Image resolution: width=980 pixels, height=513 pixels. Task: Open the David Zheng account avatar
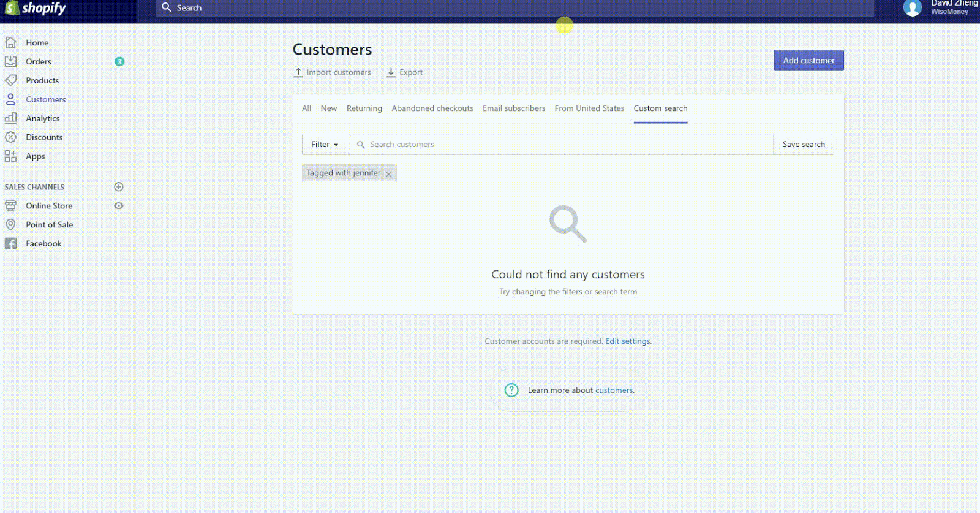click(x=913, y=8)
